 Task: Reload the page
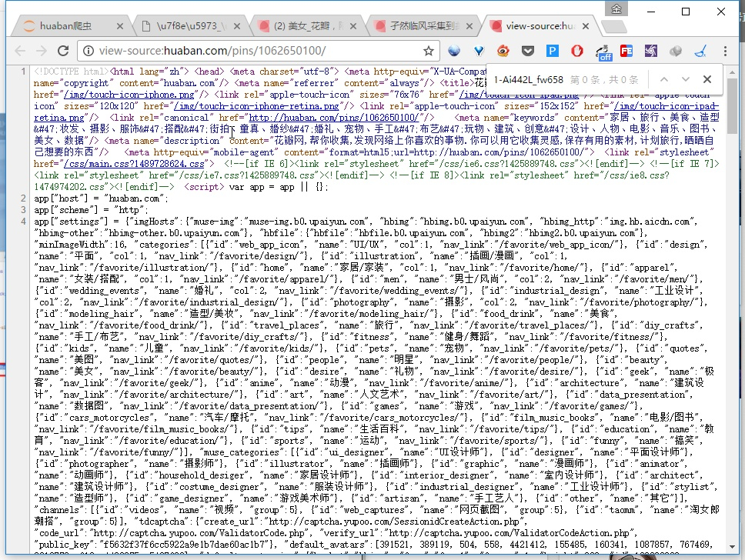coord(63,52)
